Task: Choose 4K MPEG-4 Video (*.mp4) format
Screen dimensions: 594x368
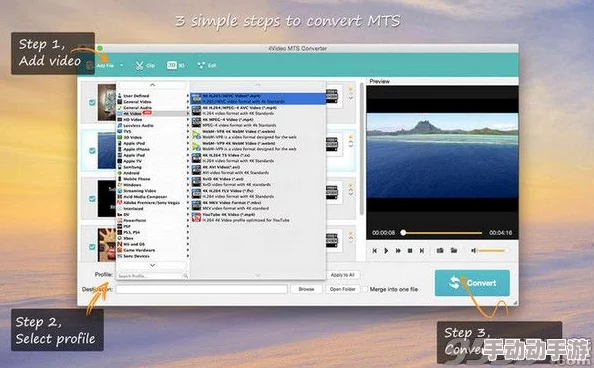Action: click(258, 122)
